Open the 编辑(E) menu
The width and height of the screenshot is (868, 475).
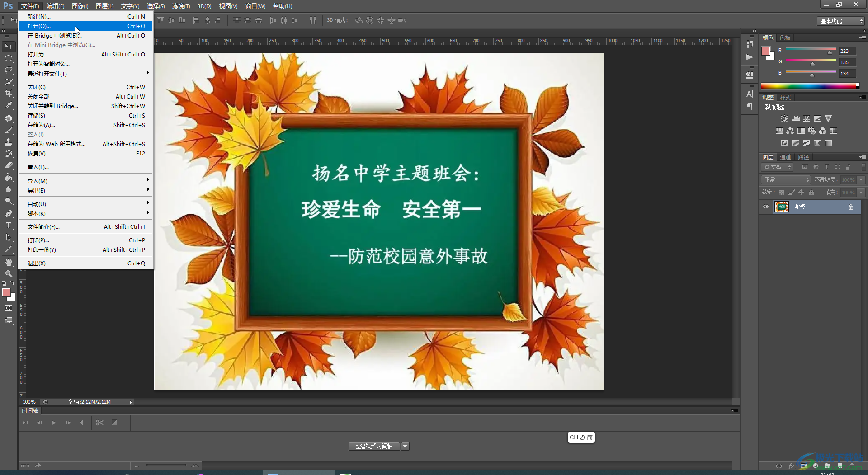coord(56,6)
